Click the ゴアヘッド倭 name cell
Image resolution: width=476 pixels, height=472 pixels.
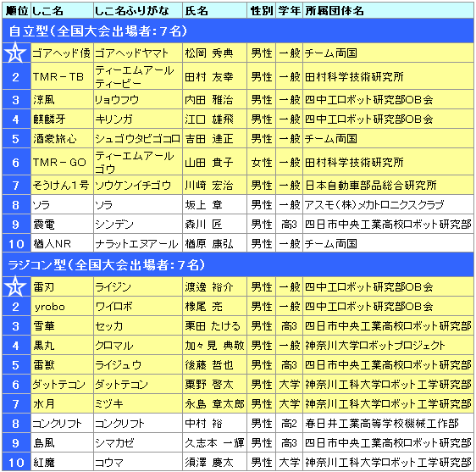[62, 53]
